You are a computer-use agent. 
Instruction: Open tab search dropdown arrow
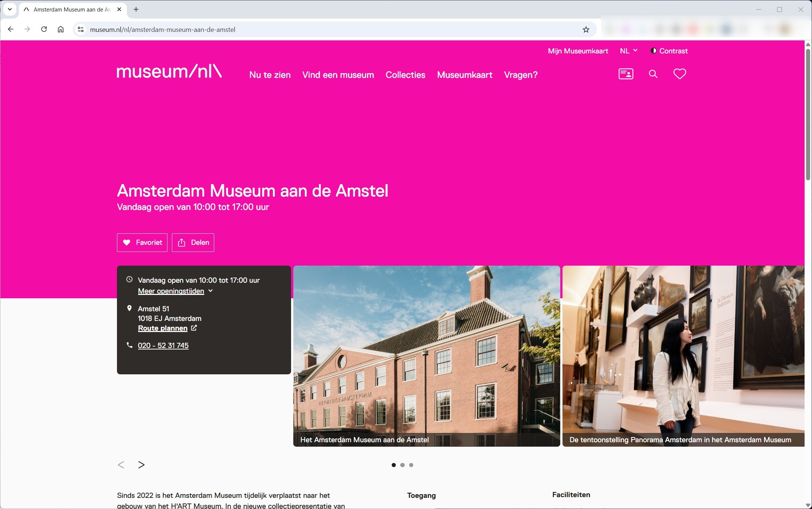(x=10, y=9)
